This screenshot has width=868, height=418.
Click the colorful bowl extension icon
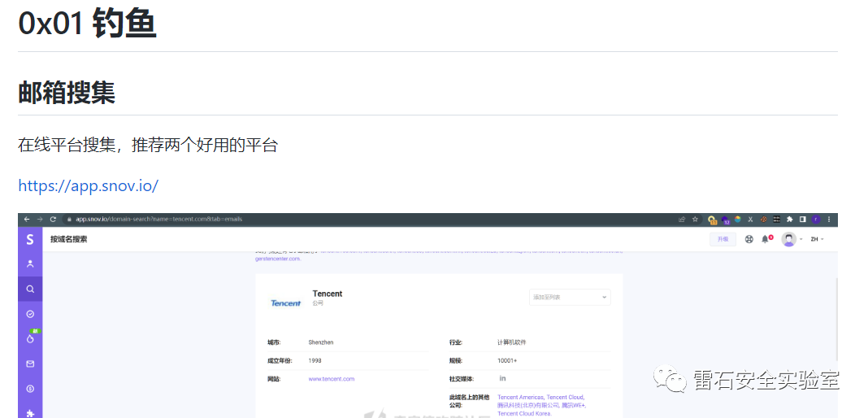[738, 220]
